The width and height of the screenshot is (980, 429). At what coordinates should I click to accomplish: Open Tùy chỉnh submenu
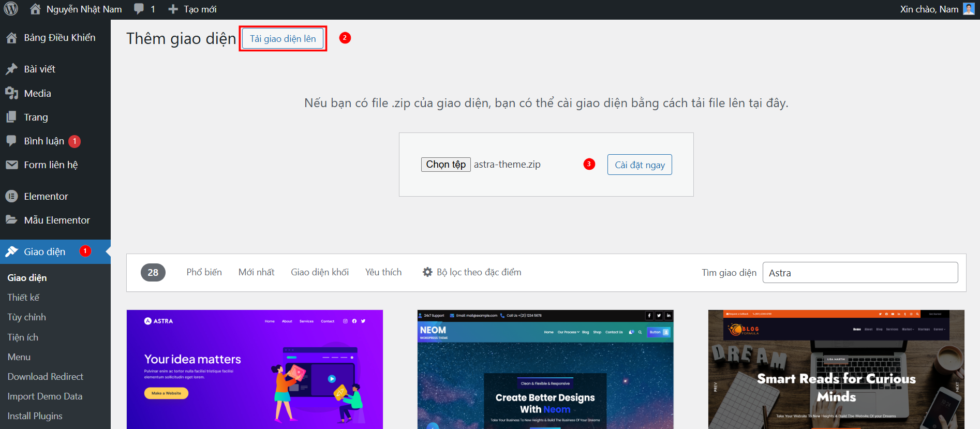tap(26, 317)
